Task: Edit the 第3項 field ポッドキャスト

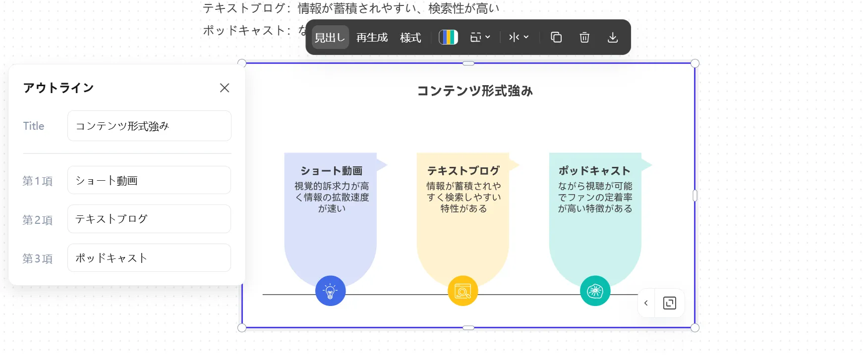Action: (x=149, y=258)
